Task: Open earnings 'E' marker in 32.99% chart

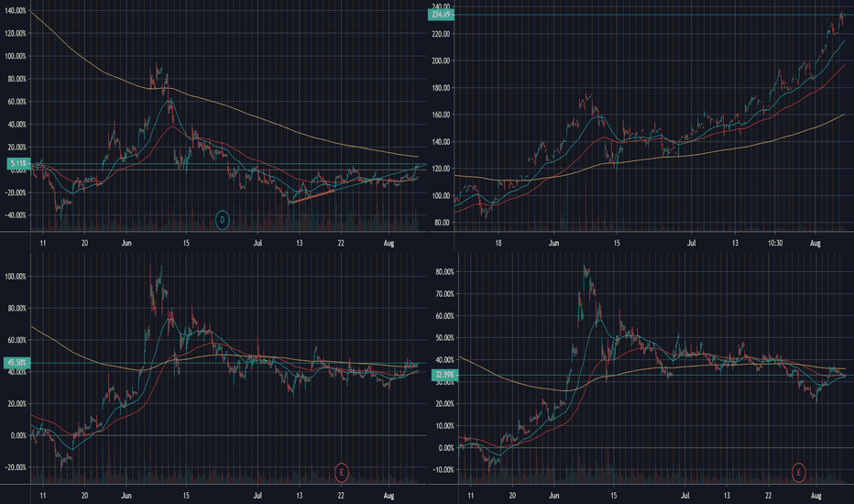Action: [798, 472]
